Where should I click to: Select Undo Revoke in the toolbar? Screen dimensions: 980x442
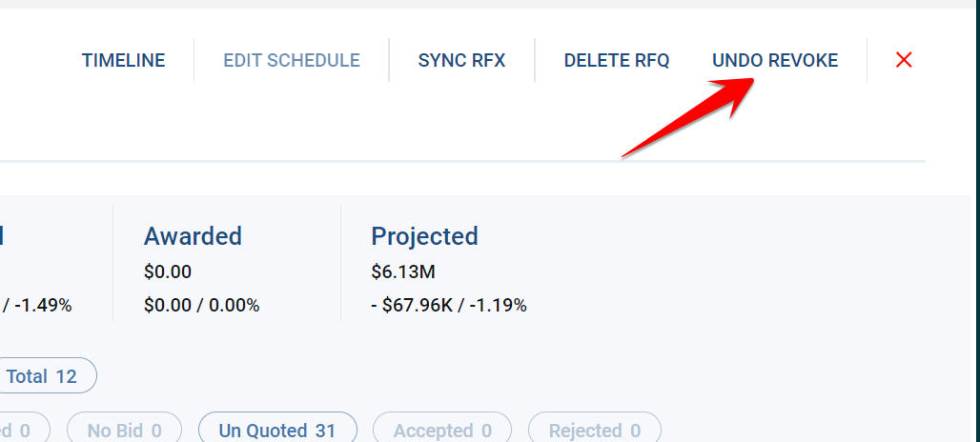tap(775, 61)
